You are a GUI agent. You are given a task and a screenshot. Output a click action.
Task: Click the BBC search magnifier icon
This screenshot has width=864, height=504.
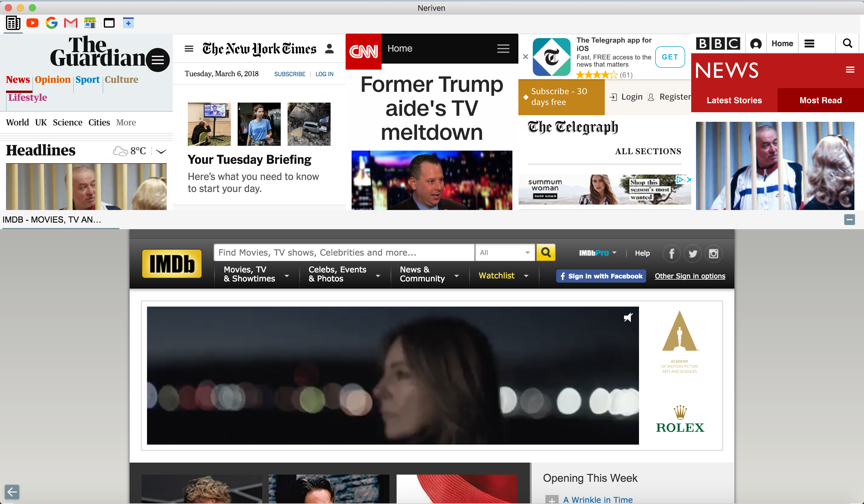tap(847, 43)
